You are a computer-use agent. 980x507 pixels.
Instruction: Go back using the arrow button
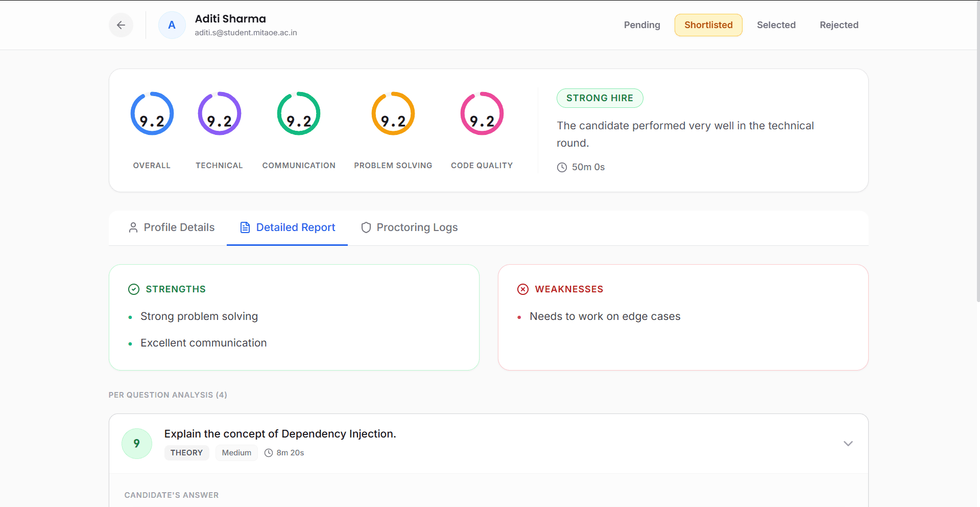point(121,25)
